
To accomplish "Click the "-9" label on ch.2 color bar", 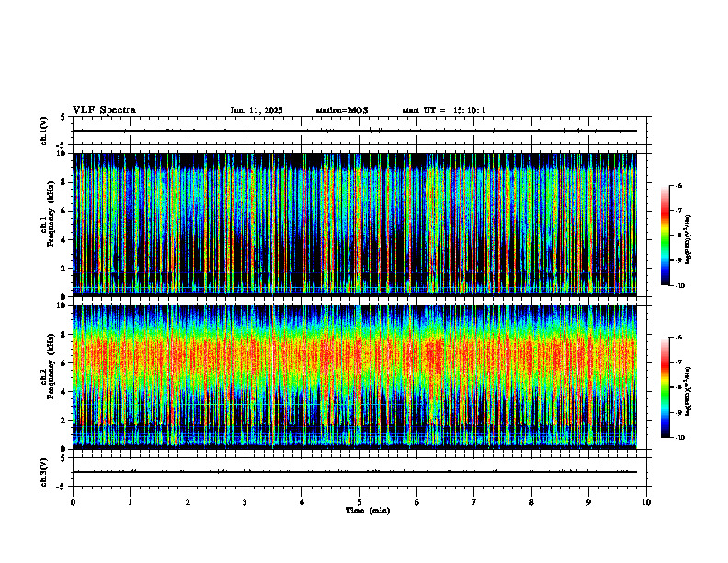I will [x=678, y=412].
